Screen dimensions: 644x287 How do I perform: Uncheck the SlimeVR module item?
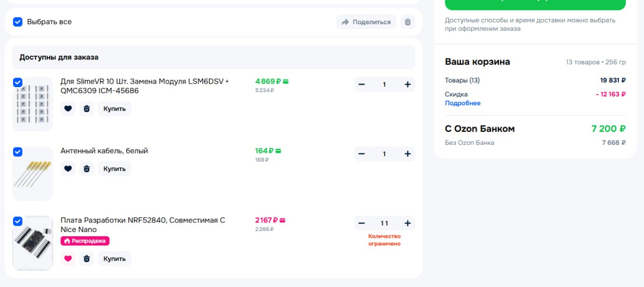click(x=18, y=82)
